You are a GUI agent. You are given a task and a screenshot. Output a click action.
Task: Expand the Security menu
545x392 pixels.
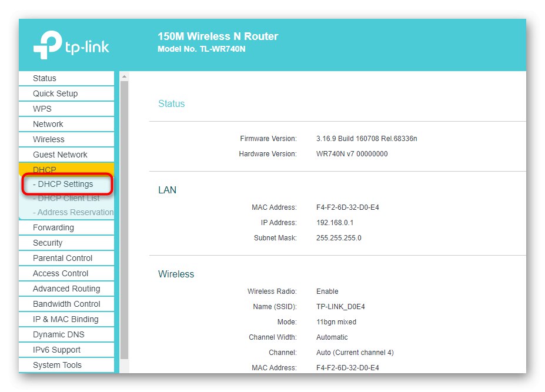point(66,243)
